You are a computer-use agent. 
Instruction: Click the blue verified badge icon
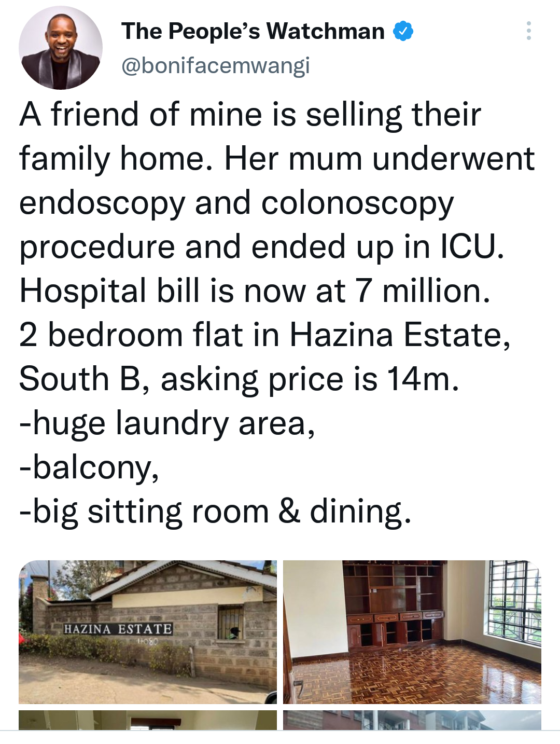point(403,31)
